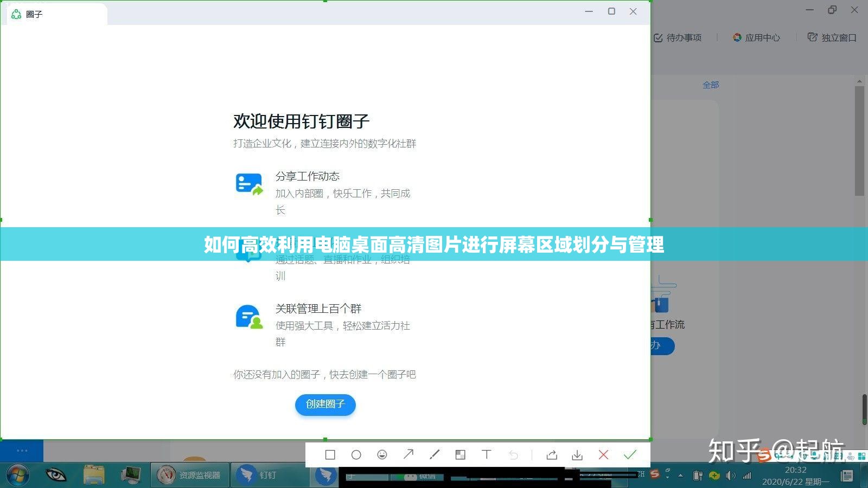Viewport: 868px width, 488px height.
Task: Open the network signal tray icon
Action: pos(747,476)
